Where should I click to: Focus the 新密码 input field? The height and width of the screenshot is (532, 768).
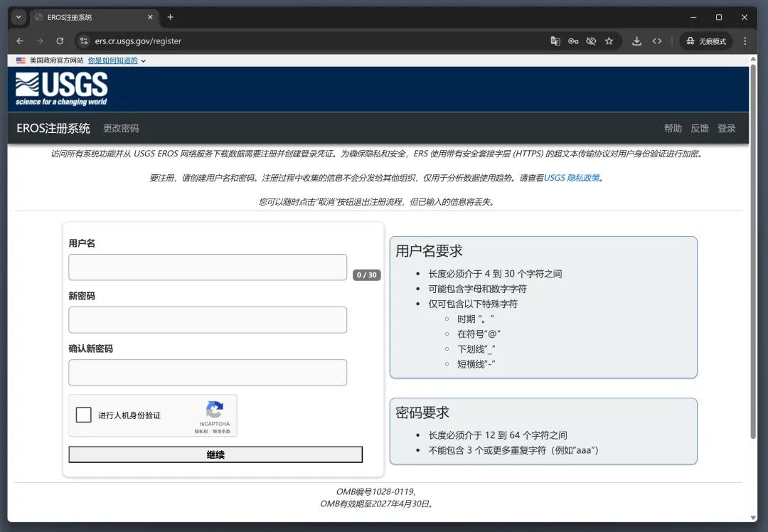[208, 320]
